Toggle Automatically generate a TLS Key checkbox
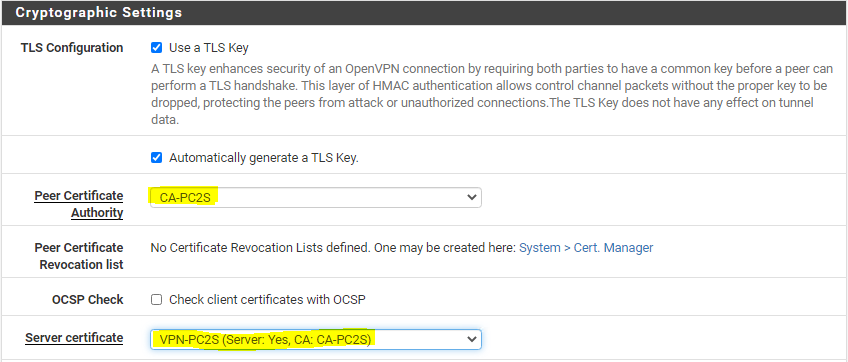 (x=156, y=158)
